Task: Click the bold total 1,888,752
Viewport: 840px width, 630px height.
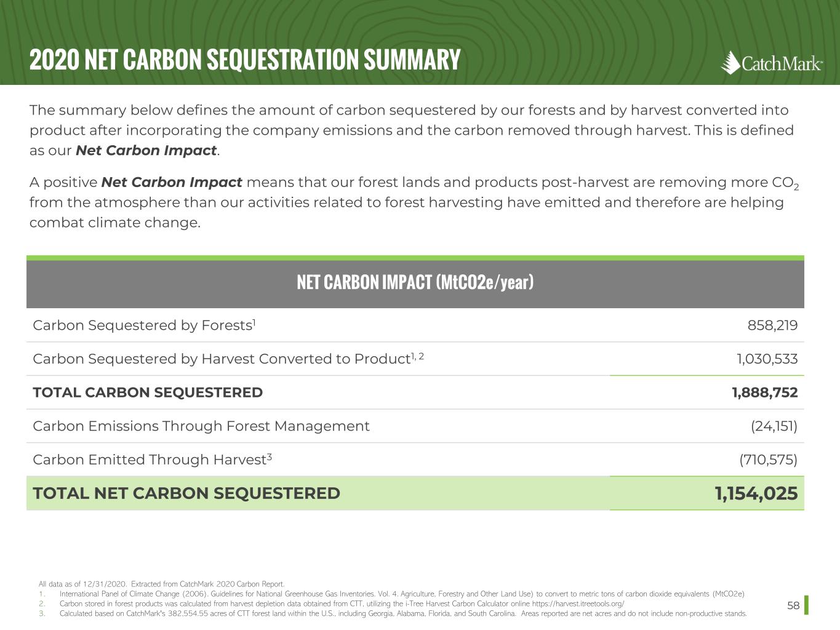Action: (764, 393)
